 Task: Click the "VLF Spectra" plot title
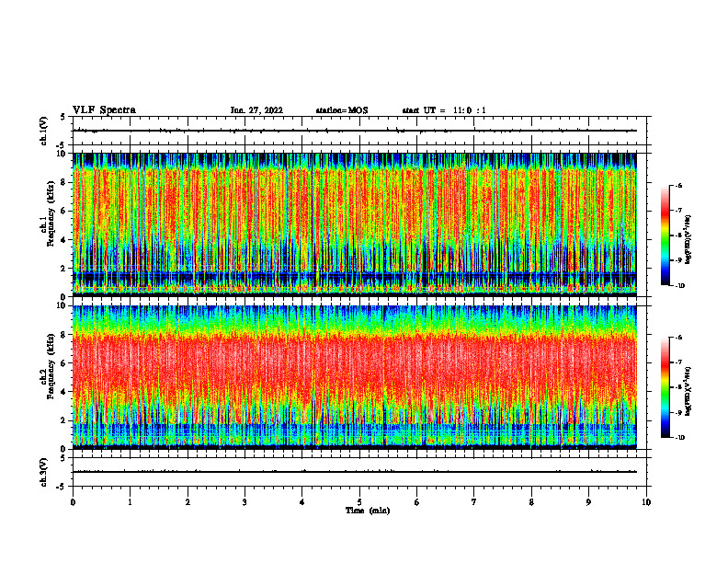pyautogui.click(x=104, y=110)
